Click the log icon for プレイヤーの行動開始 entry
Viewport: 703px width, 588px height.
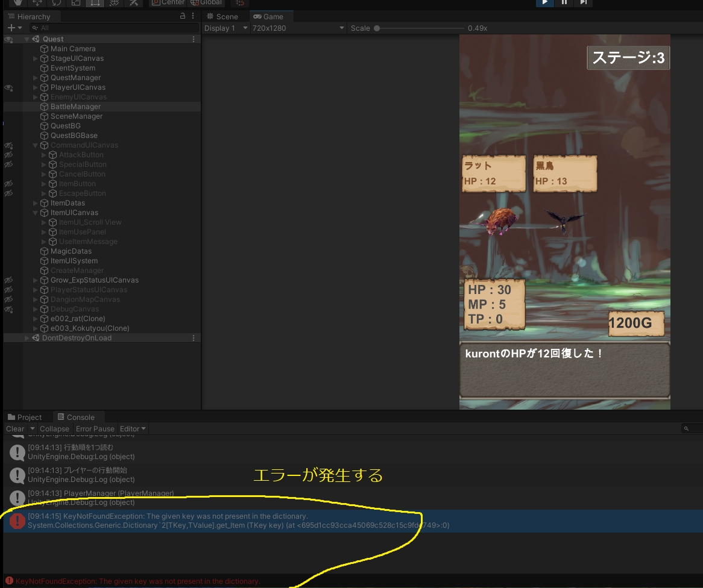coord(17,475)
